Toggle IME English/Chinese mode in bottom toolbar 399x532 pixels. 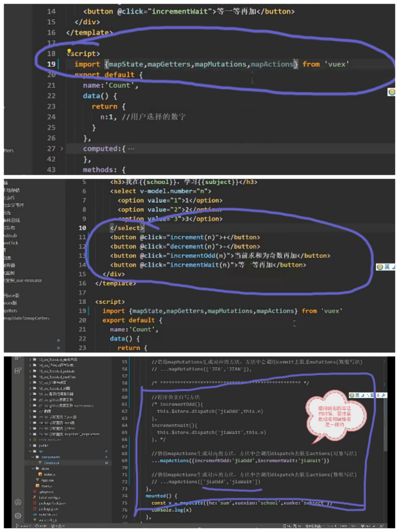click(358, 395)
